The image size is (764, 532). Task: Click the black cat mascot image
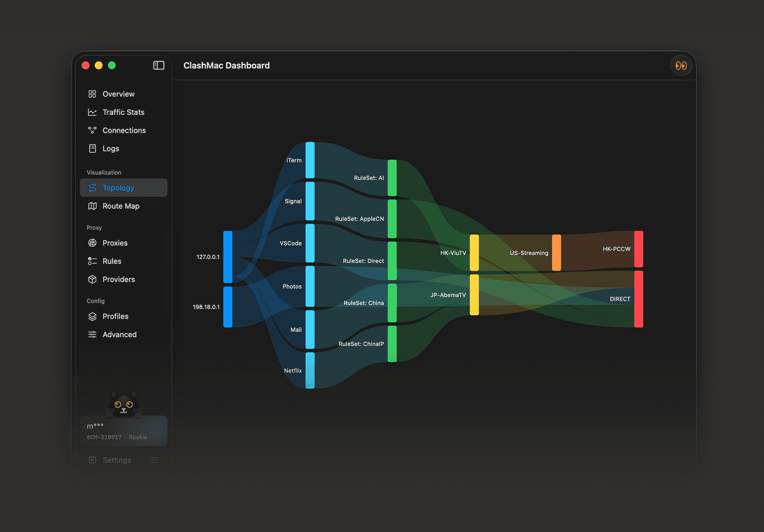(x=124, y=405)
